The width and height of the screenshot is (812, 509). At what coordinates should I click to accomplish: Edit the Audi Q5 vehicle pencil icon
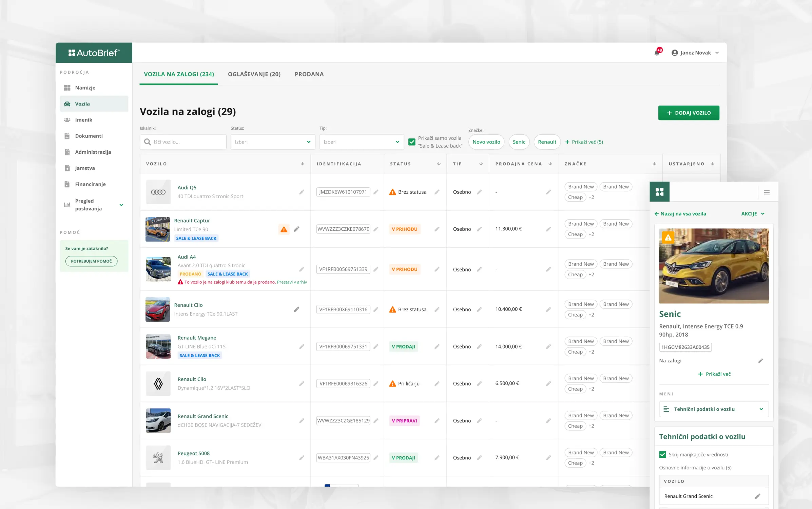click(x=302, y=192)
